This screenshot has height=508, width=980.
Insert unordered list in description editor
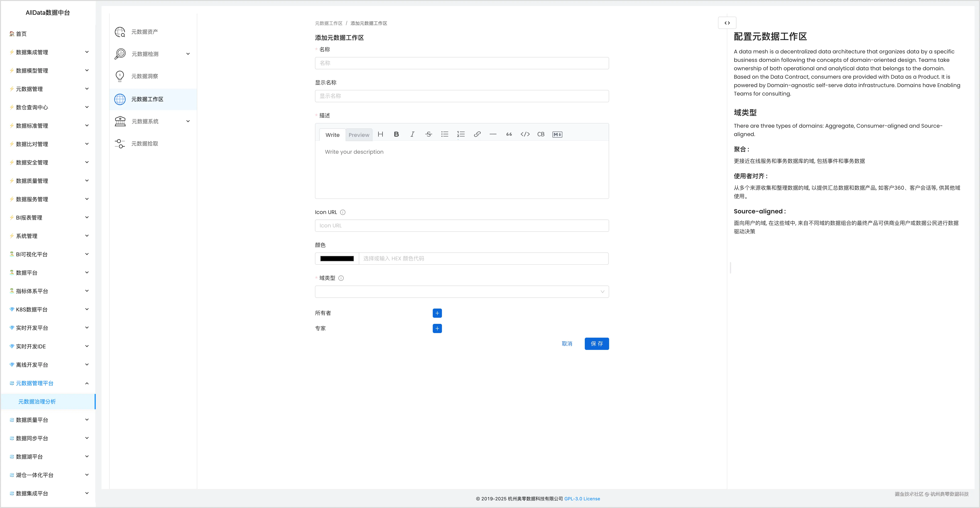pos(444,134)
